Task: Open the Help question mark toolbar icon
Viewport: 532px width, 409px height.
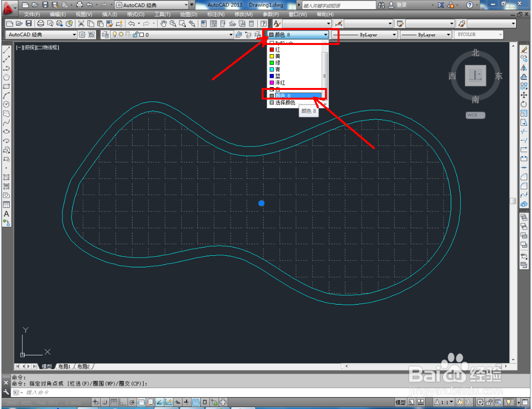Action: pos(263,23)
